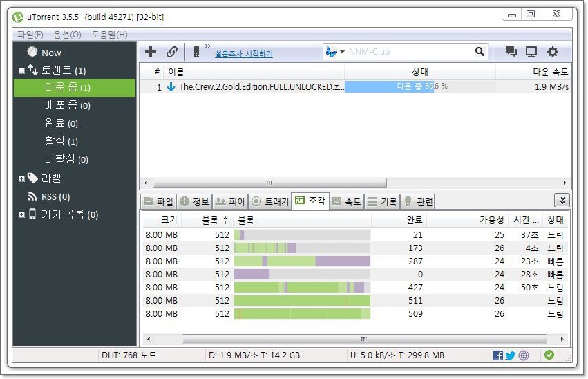
Task: Click pieces row with 37초 time
Action: coord(354,235)
